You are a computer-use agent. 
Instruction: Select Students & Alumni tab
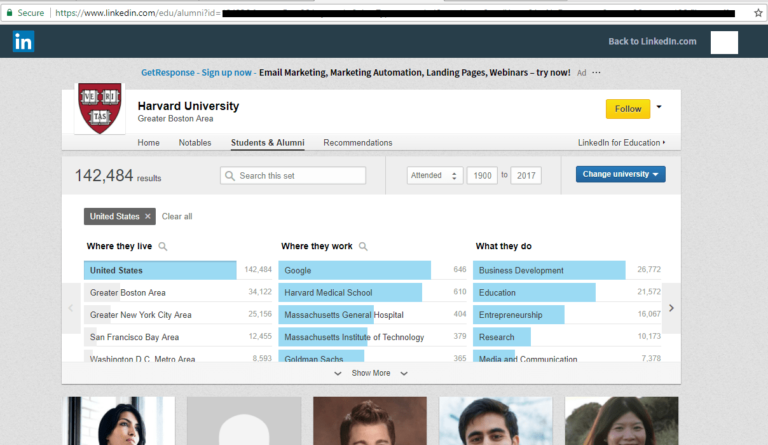(x=267, y=142)
